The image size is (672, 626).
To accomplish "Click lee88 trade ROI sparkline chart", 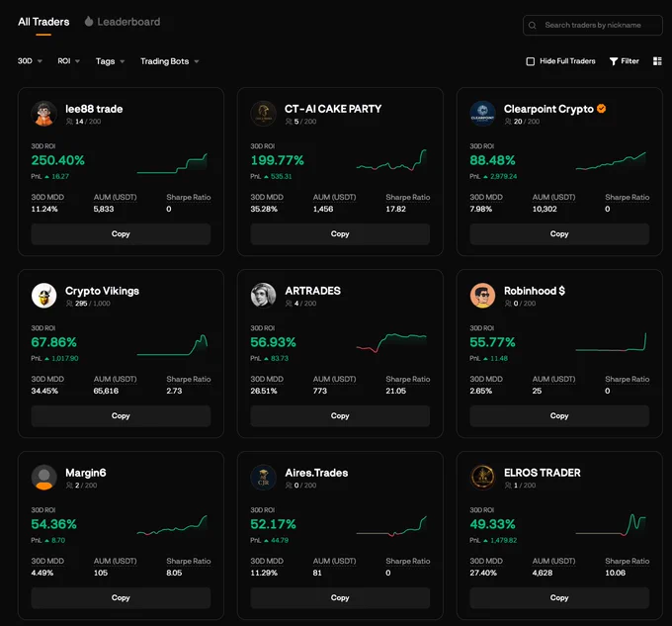I will 172,164.
